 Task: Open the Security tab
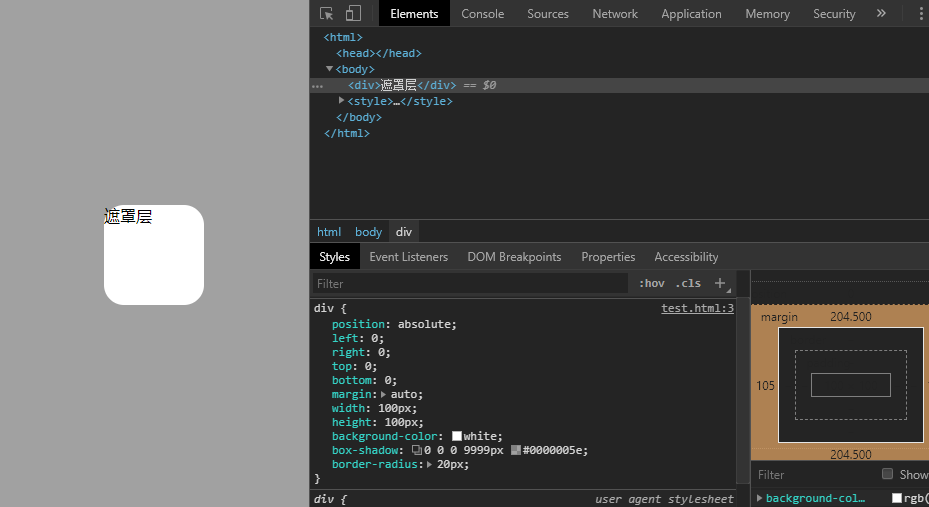point(834,14)
